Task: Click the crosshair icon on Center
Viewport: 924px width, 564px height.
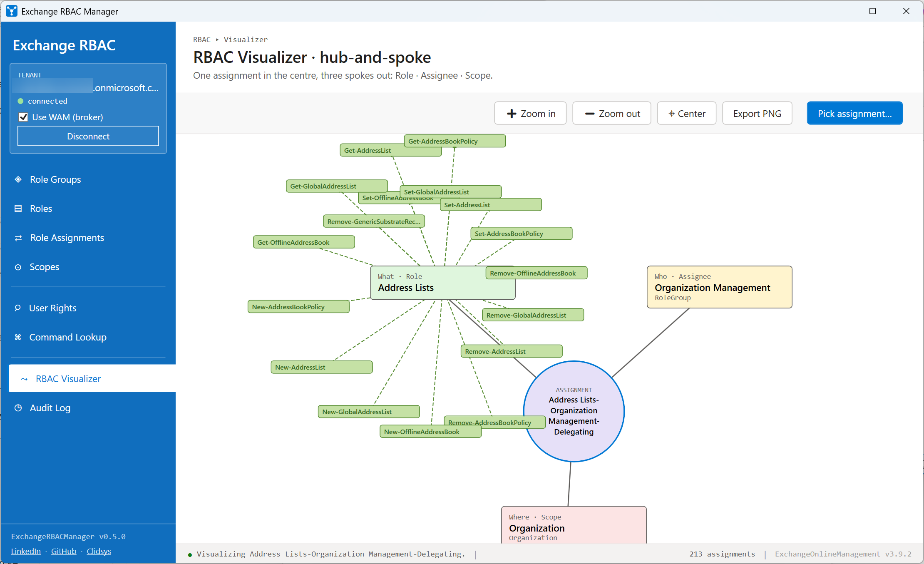Action: click(x=672, y=114)
